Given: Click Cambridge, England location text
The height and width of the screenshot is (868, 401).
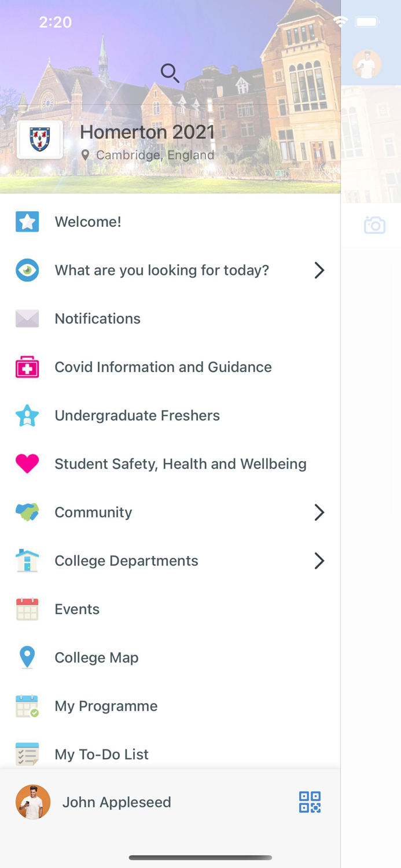Looking at the screenshot, I should (x=155, y=155).
